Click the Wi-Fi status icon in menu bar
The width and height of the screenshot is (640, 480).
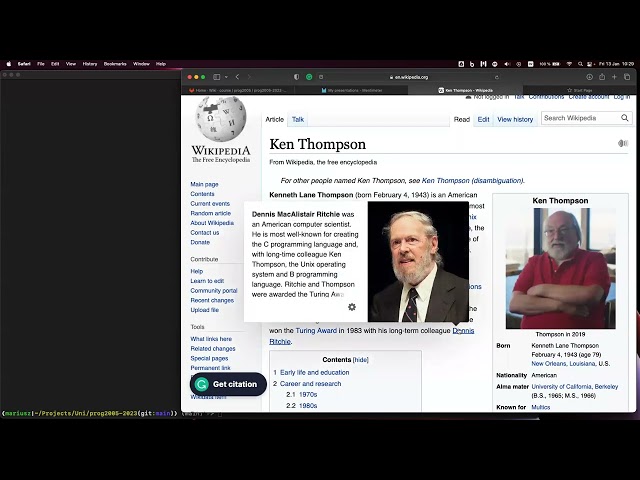click(x=569, y=64)
